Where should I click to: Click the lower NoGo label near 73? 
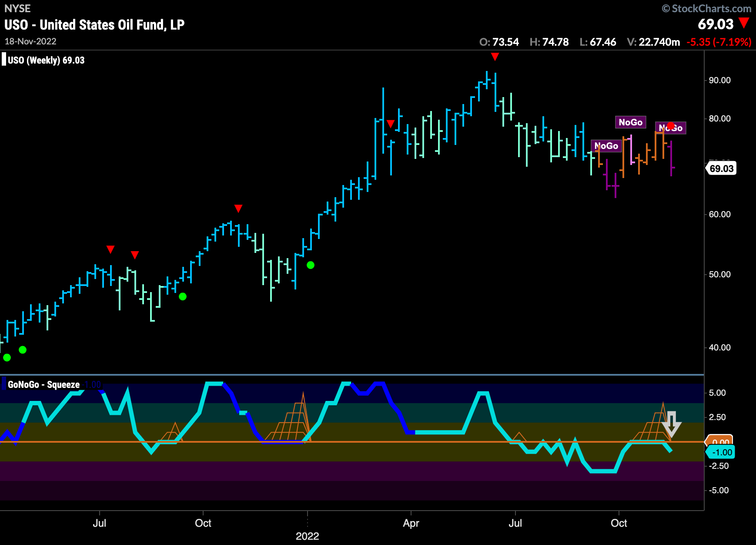point(606,146)
